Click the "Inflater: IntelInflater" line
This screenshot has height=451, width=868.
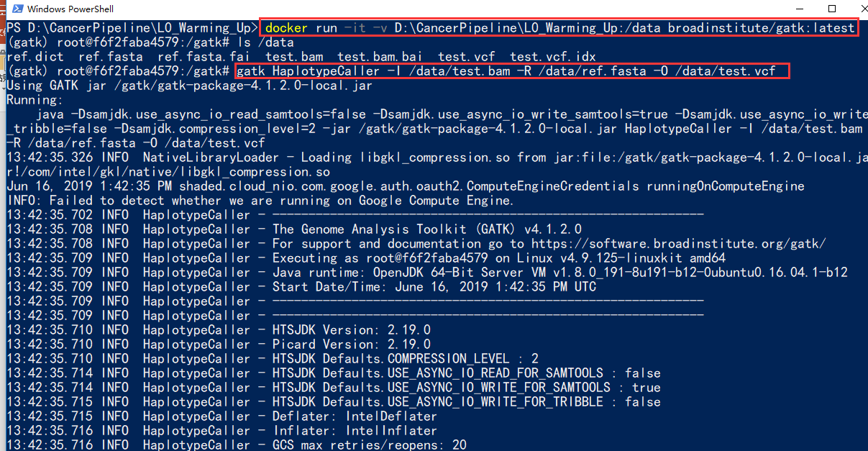tap(355, 431)
